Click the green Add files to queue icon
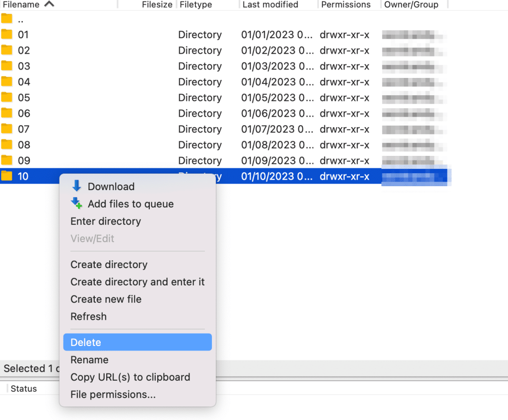The width and height of the screenshot is (508, 420). click(77, 204)
